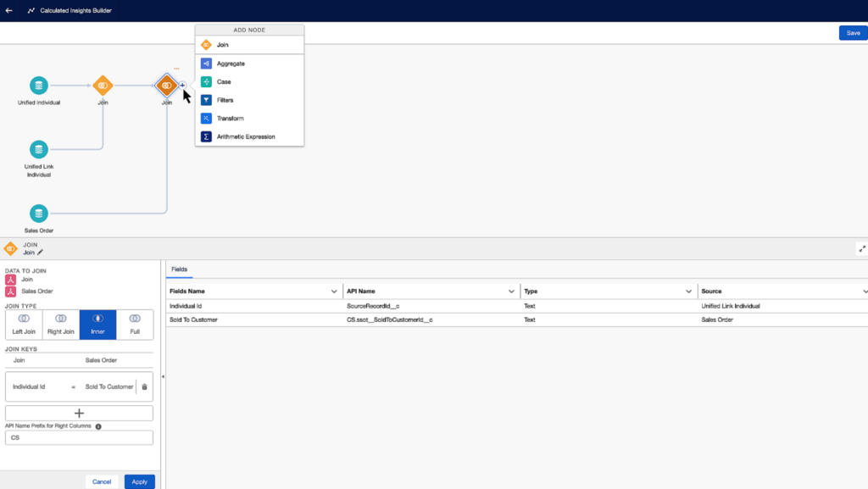Select the first Join node on canvas
The width and height of the screenshot is (868, 489).
pyautogui.click(x=103, y=86)
